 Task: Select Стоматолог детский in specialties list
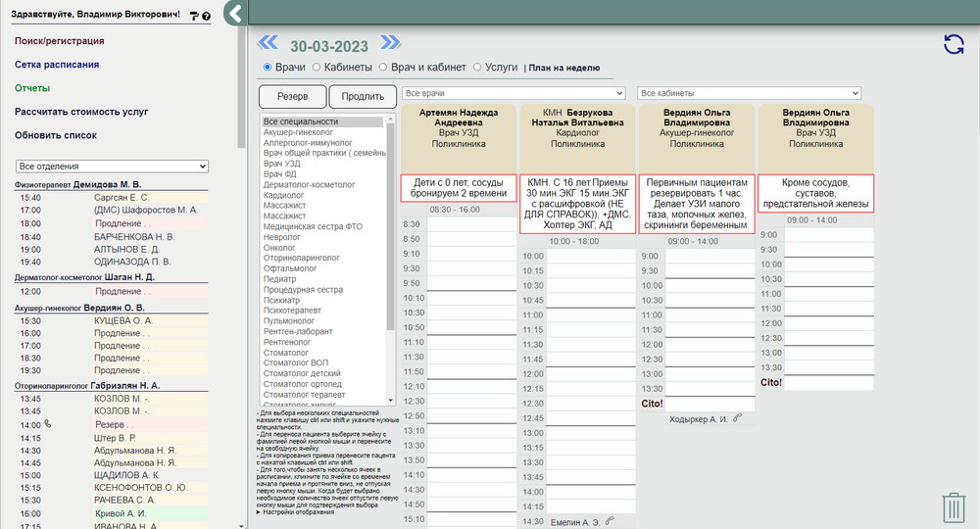point(322,373)
